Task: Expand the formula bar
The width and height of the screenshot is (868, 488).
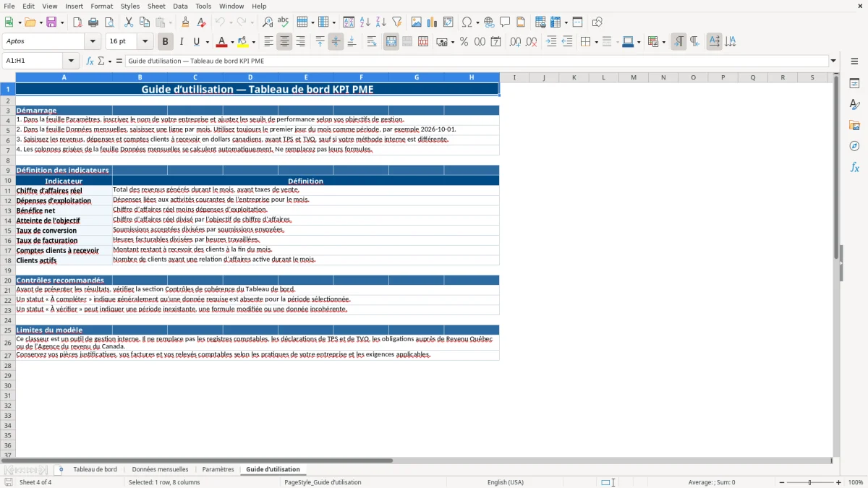Action: [833, 61]
